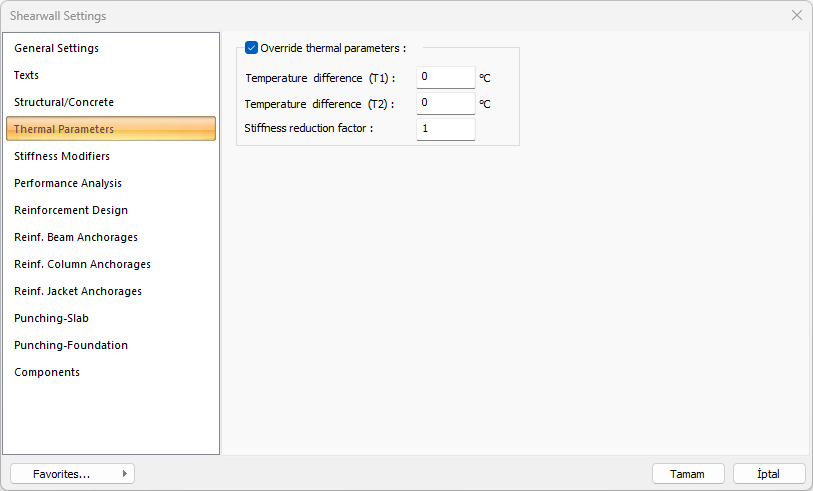Select Texts in the sidebar

27,75
